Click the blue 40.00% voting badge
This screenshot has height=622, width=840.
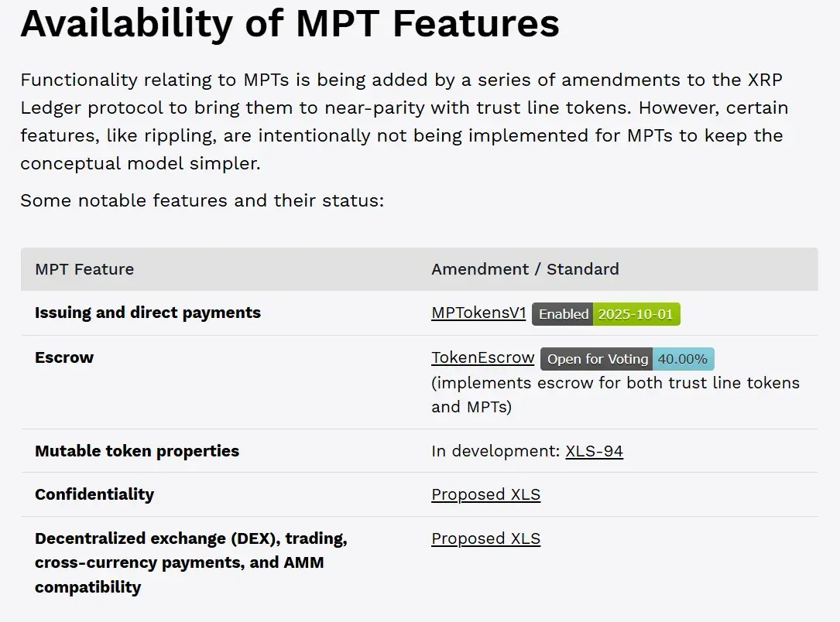(682, 359)
